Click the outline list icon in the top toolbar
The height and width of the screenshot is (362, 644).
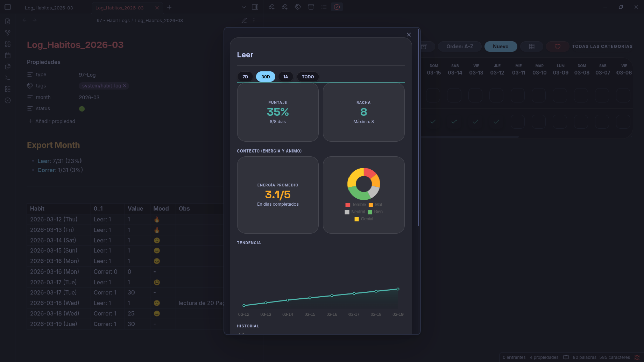(324, 7)
